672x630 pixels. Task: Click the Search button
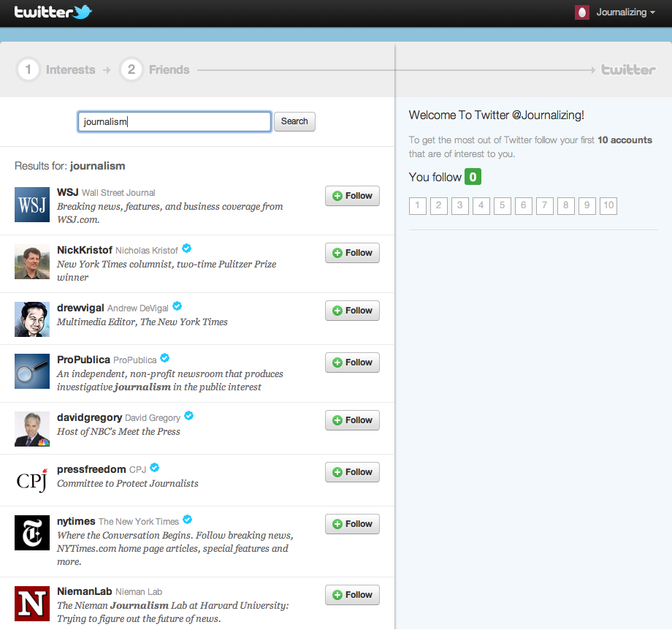pyautogui.click(x=294, y=122)
